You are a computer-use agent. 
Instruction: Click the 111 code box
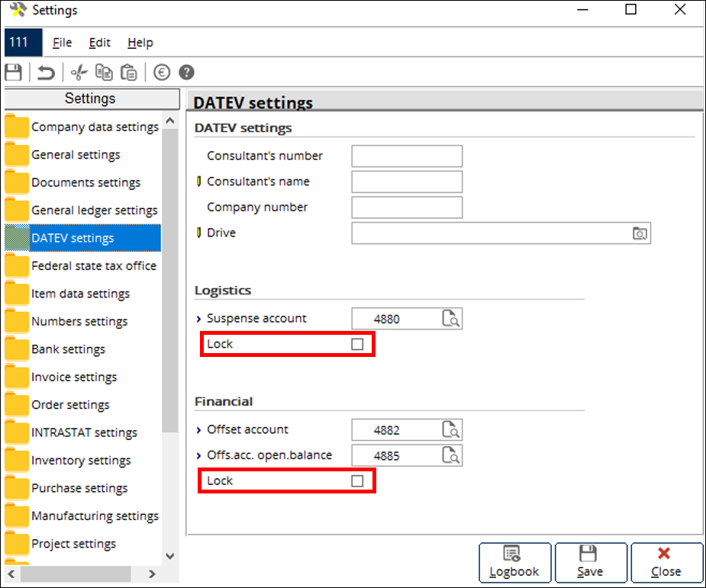[24, 42]
